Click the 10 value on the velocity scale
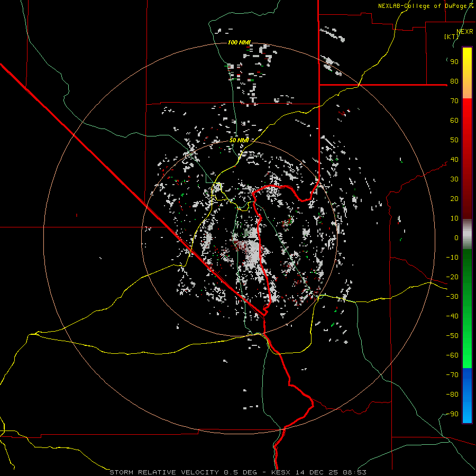Image resolution: width=476 pixels, height=476 pixels. click(454, 218)
